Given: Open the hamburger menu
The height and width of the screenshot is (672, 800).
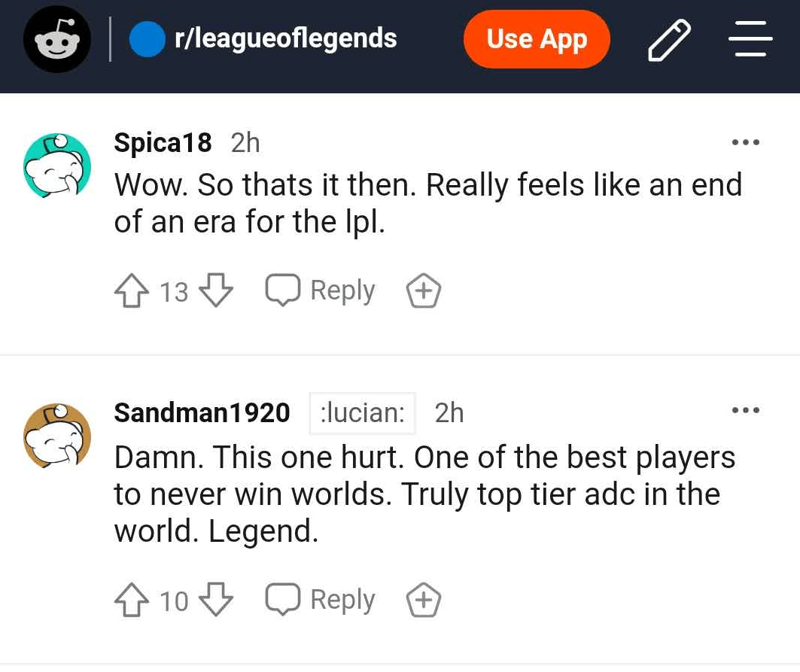Looking at the screenshot, I should tap(750, 39).
